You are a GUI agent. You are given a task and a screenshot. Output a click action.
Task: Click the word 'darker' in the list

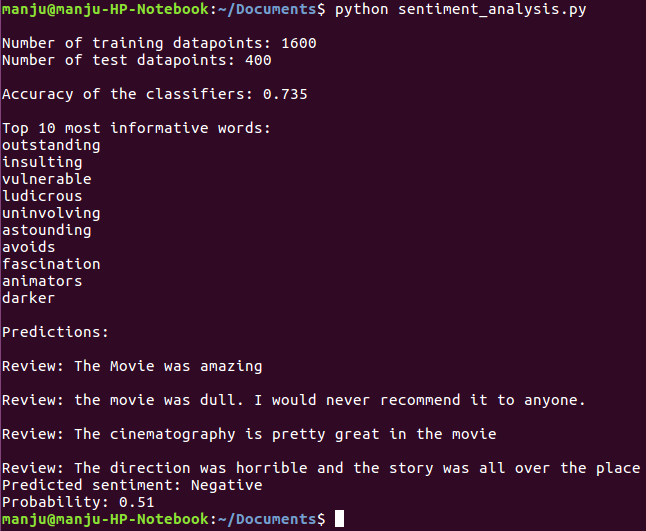[x=28, y=298]
